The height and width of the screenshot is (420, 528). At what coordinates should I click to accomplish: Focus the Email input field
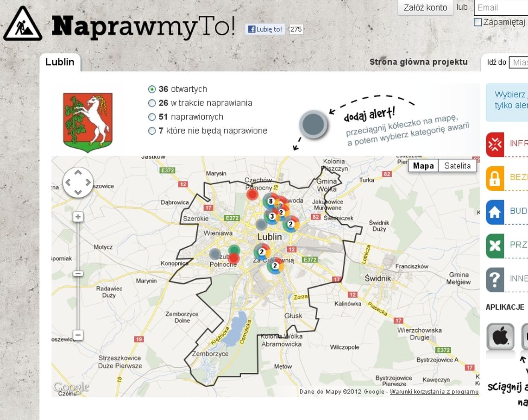(x=502, y=7)
